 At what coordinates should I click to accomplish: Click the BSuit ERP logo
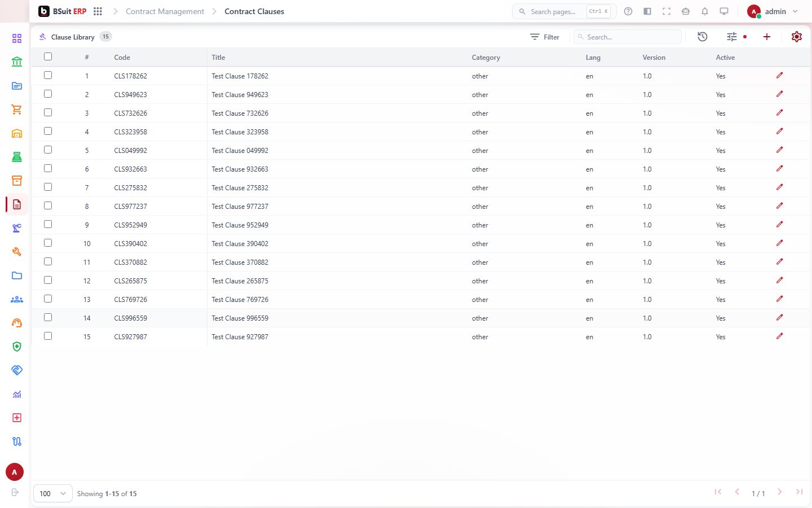coord(62,11)
